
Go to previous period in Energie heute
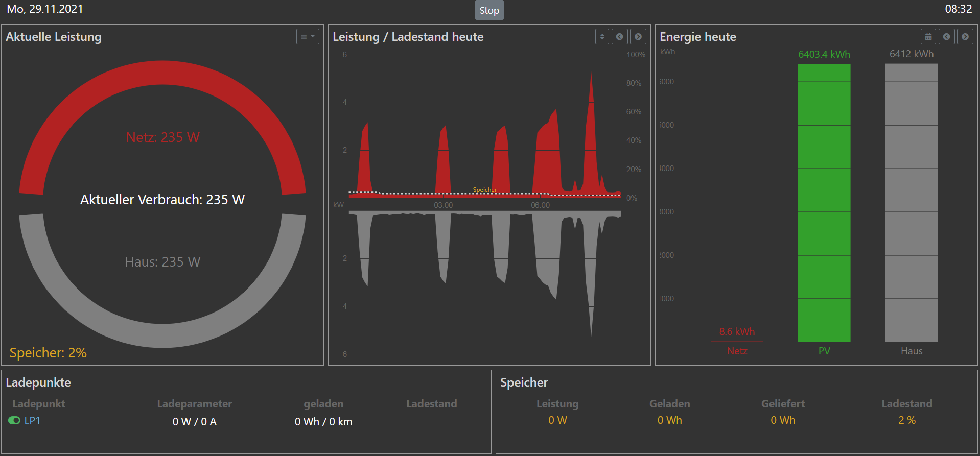click(x=947, y=37)
